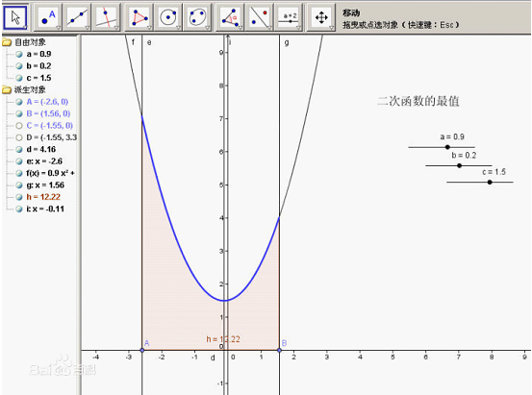Show hidden point C = (-1.55, 0)

[x=19, y=126]
